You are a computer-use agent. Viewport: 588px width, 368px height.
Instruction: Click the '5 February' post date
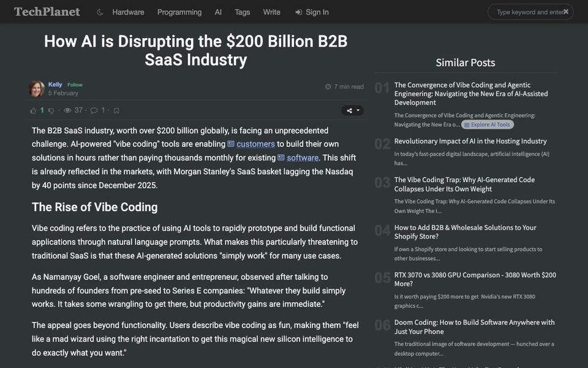point(63,93)
